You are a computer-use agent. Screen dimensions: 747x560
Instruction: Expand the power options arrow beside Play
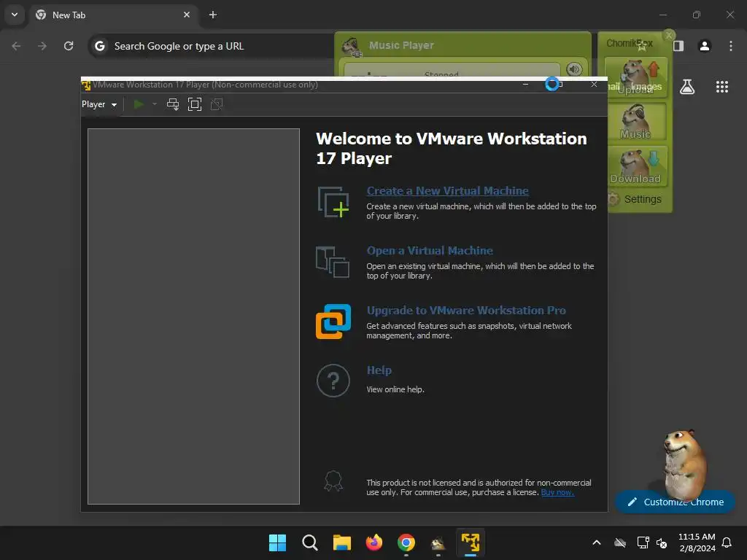(155, 104)
